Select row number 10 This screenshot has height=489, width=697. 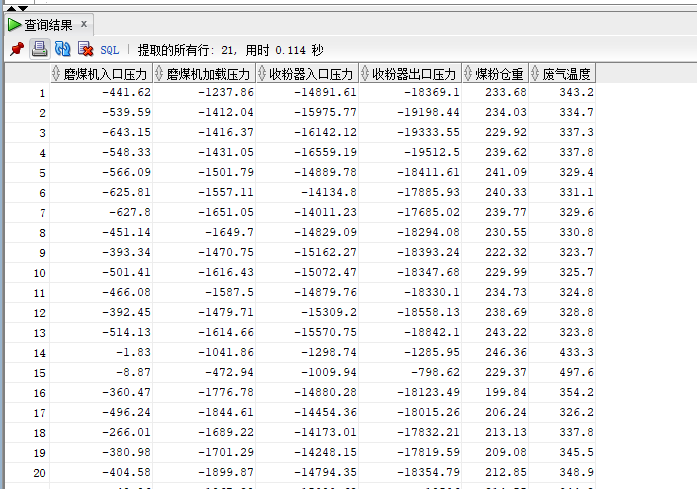point(40,273)
